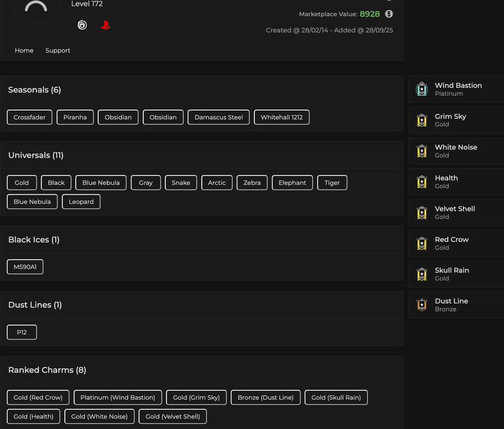Choose the Arctic universal skin tag

click(217, 183)
